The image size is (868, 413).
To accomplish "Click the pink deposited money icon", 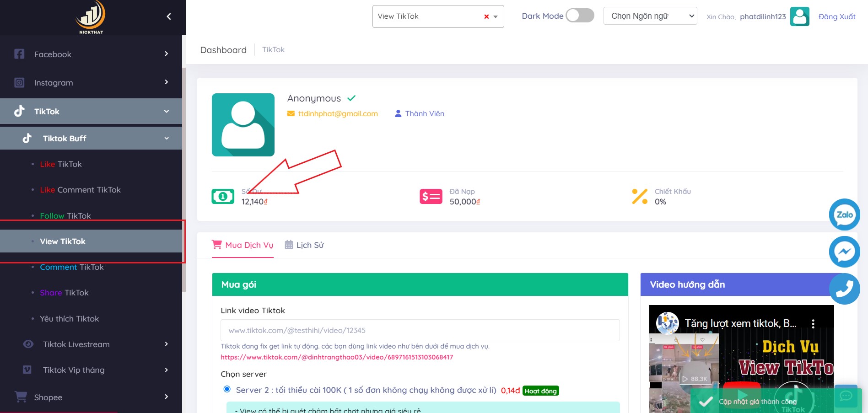I will (x=431, y=197).
